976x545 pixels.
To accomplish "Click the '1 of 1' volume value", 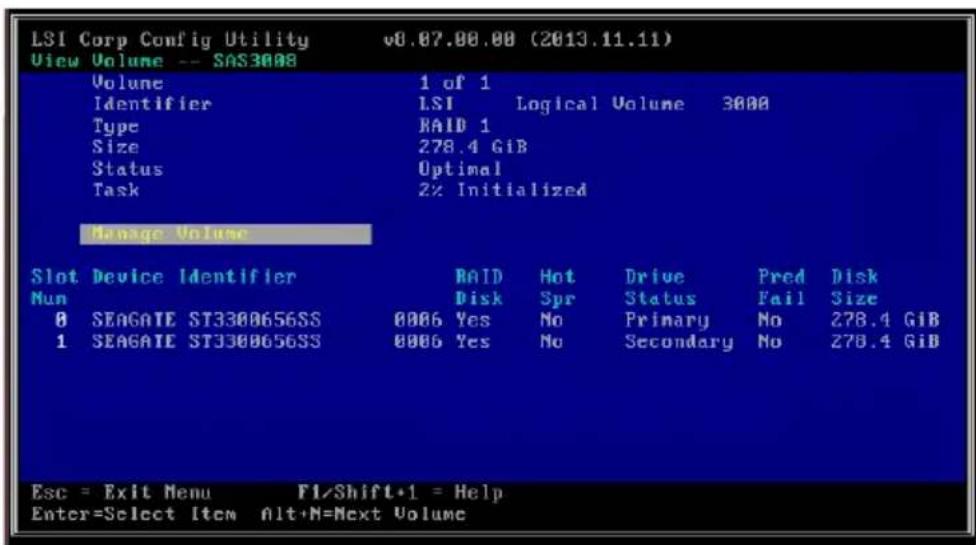I will point(454,83).
